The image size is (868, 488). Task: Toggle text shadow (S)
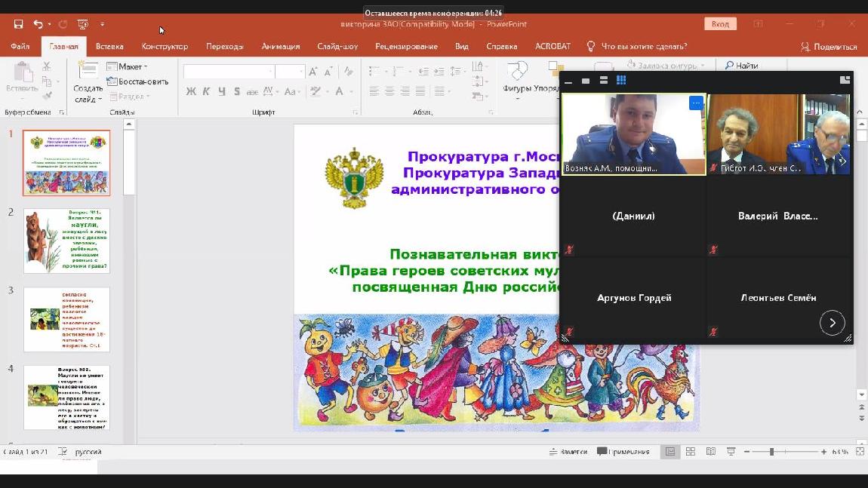[237, 91]
